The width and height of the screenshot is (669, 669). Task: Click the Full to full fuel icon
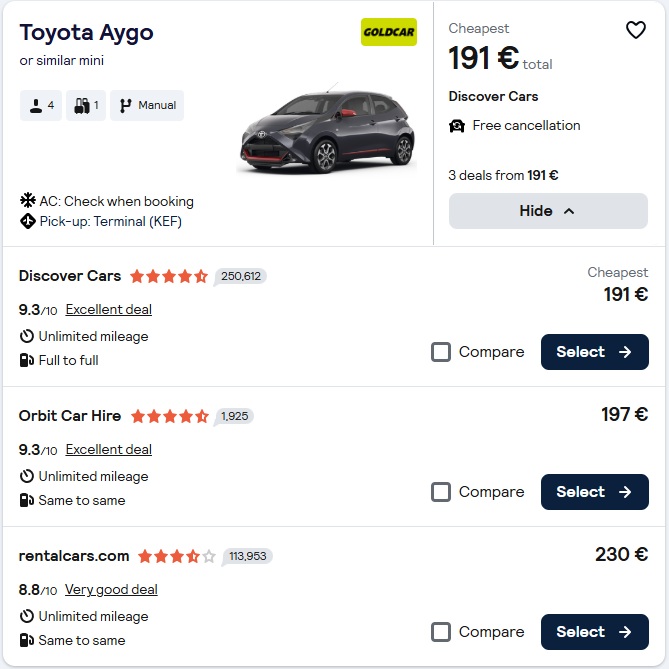(x=27, y=360)
